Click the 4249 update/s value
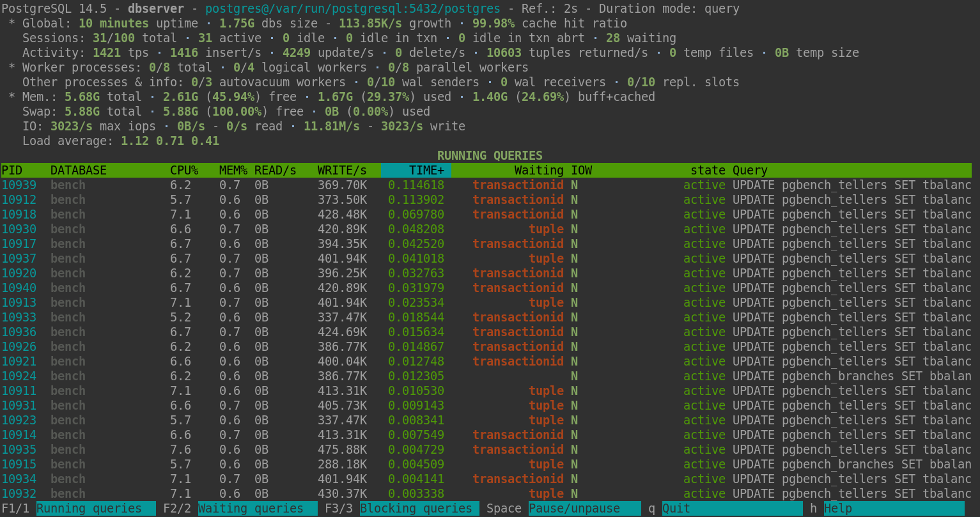The image size is (980, 517). pyautogui.click(x=297, y=53)
